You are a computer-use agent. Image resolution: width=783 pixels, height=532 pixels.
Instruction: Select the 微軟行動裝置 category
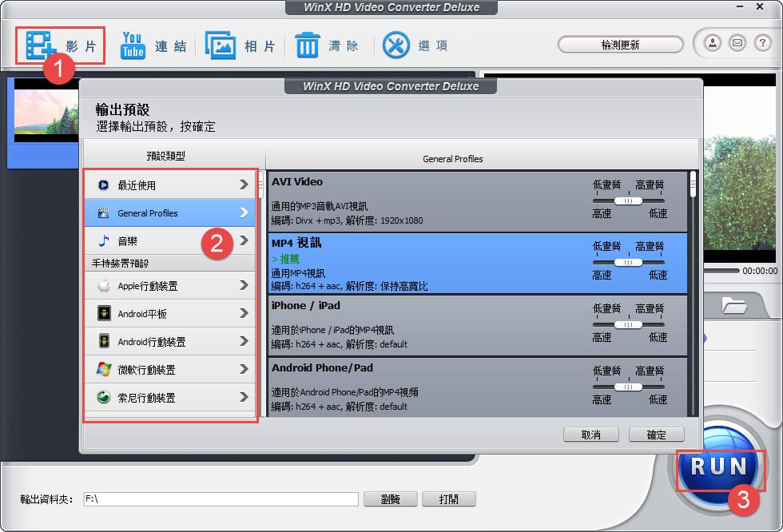click(x=169, y=369)
